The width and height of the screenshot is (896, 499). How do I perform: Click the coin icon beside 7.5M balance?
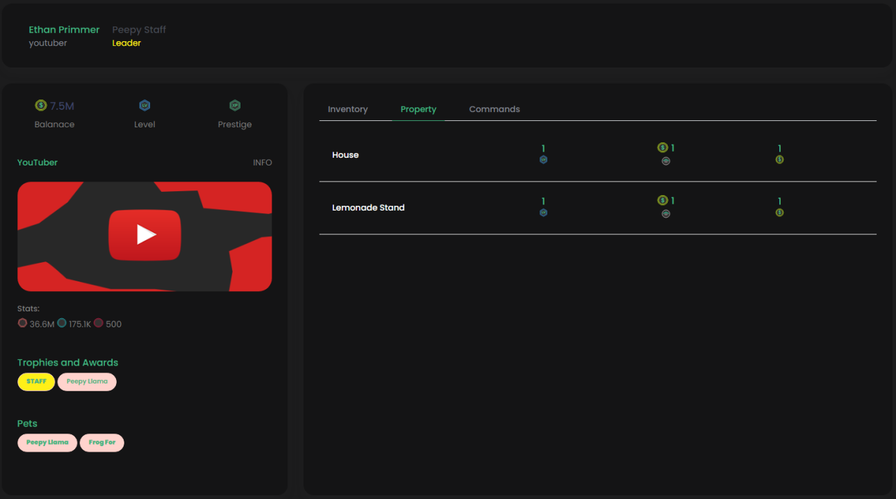[x=41, y=105]
